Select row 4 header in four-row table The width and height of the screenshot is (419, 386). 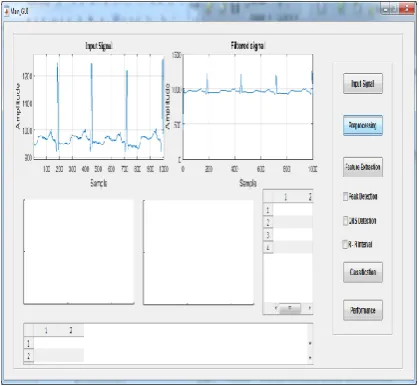(268, 247)
